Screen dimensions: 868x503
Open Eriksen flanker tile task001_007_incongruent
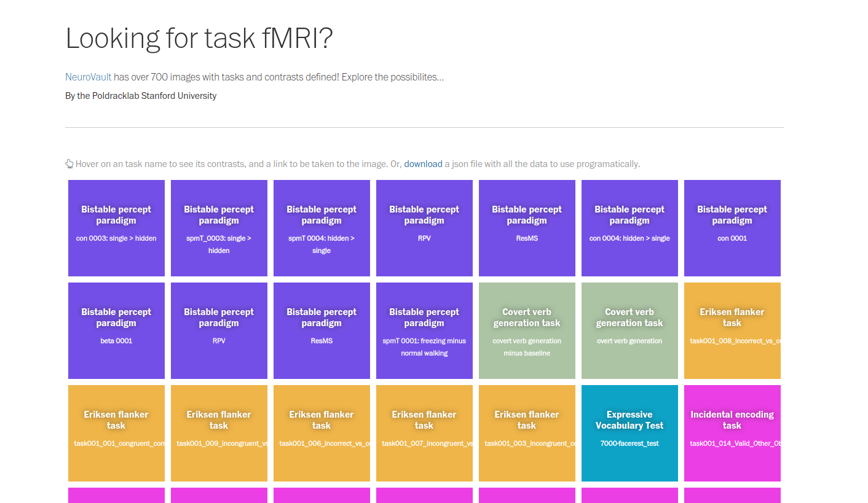(424, 433)
